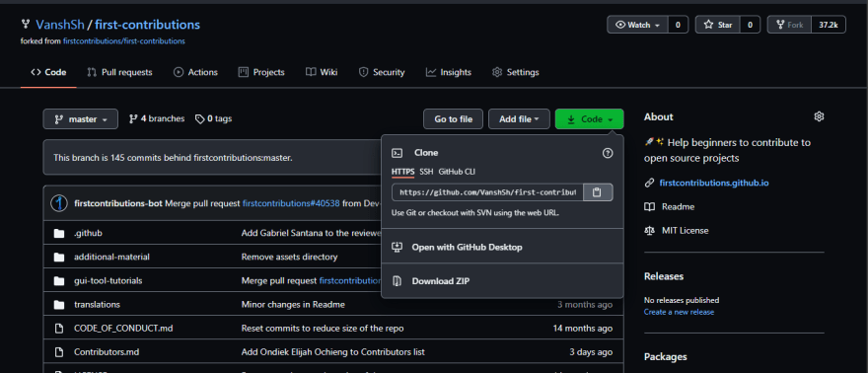Click the .github folder icon

point(59,234)
